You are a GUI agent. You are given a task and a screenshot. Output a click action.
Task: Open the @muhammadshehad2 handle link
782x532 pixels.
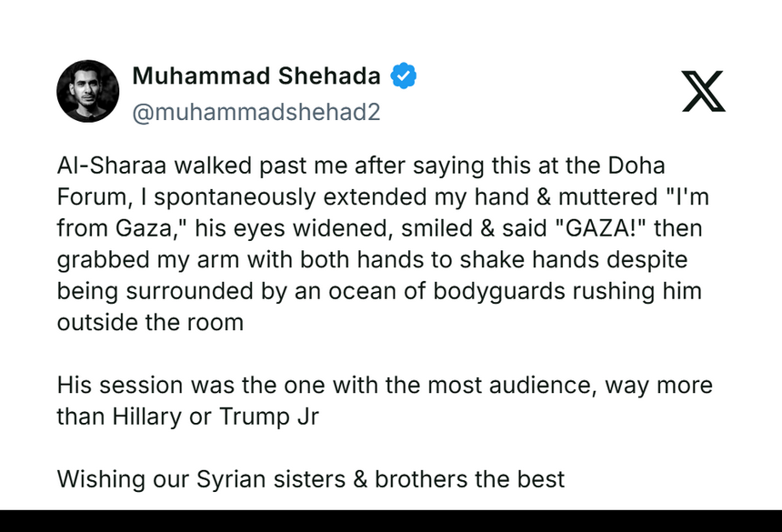point(256,112)
